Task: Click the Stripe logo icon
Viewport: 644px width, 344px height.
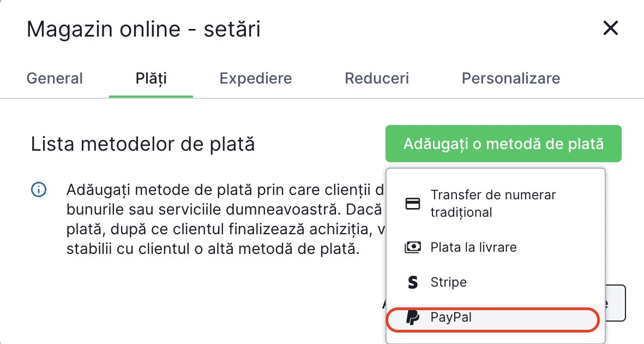Action: (413, 282)
